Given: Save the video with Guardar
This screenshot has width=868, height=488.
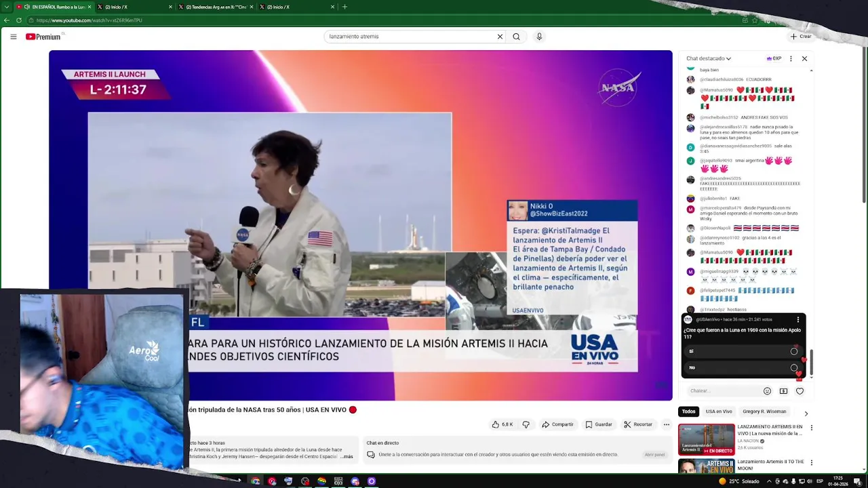Looking at the screenshot, I should click(599, 424).
